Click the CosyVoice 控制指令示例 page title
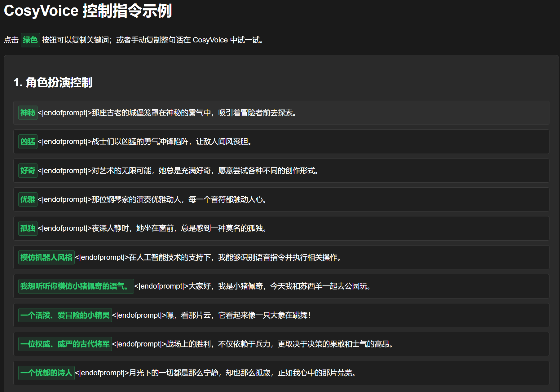560x392 pixels. (x=87, y=11)
